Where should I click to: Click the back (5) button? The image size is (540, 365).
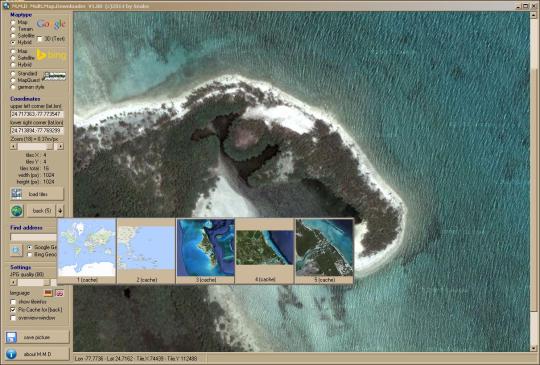coord(41,211)
